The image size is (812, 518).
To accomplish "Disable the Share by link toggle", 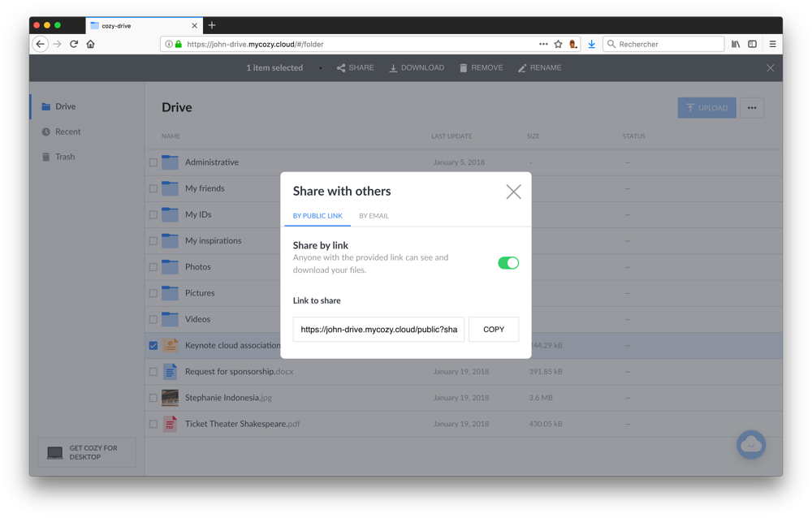I will pyautogui.click(x=508, y=263).
